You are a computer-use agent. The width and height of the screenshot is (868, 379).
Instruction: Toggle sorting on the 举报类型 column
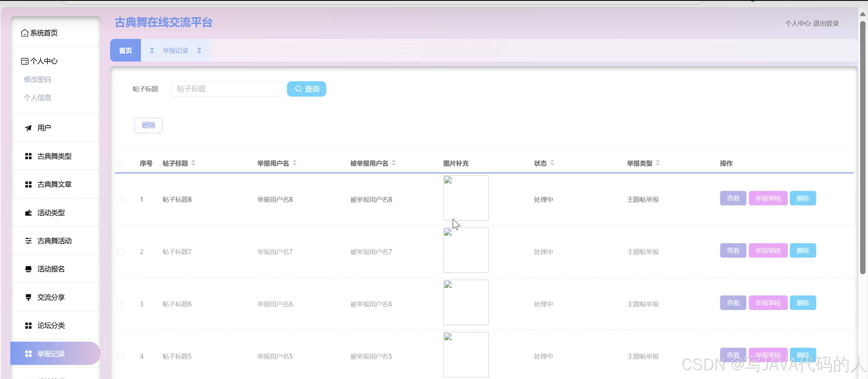tap(658, 163)
